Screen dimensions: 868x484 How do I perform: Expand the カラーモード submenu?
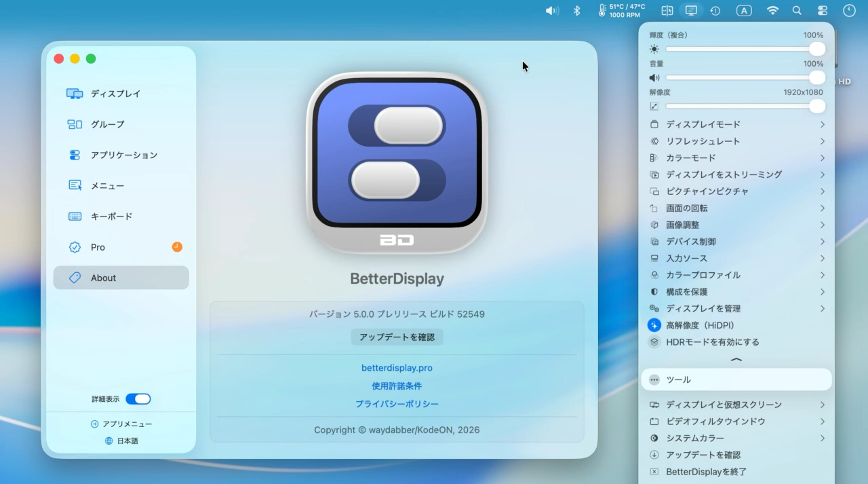(736, 157)
